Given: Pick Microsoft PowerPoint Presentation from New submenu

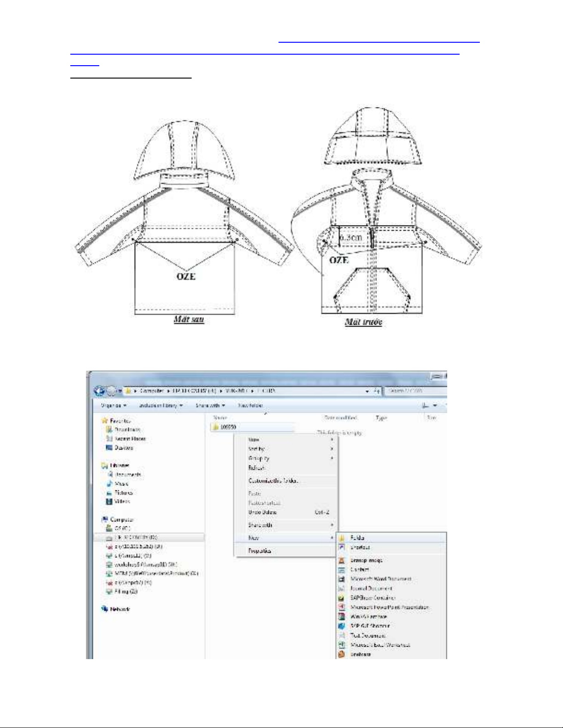Looking at the screenshot, I should point(389,607).
